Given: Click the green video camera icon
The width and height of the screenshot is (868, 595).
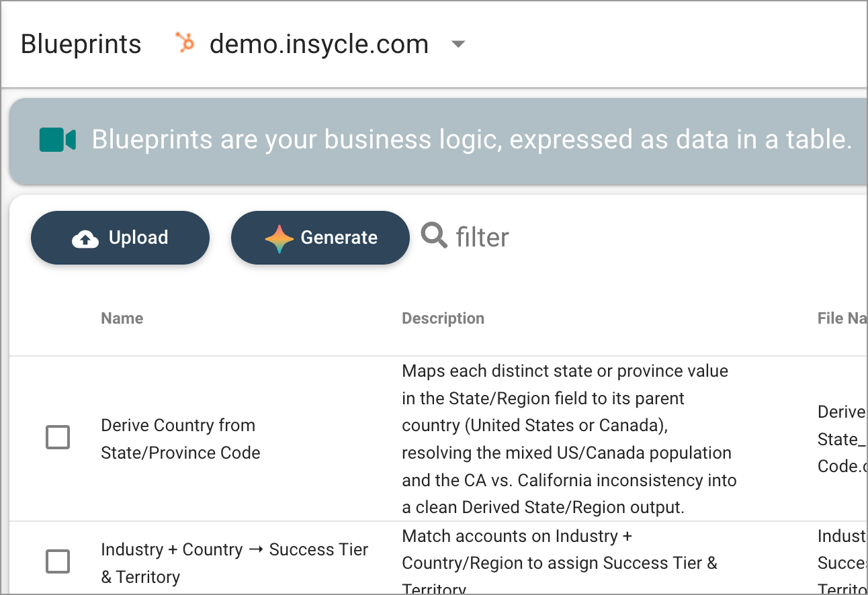Looking at the screenshot, I should click(57, 140).
